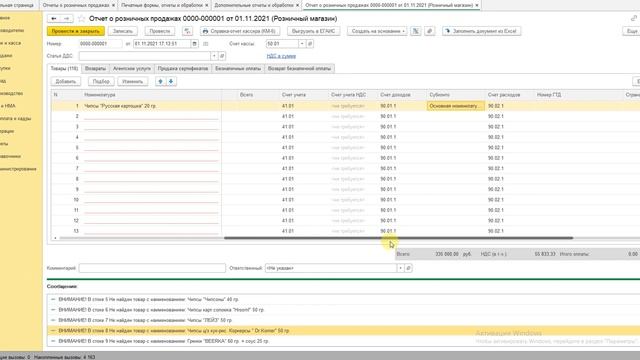Click the Счет учета column header

pyautogui.click(x=304, y=95)
